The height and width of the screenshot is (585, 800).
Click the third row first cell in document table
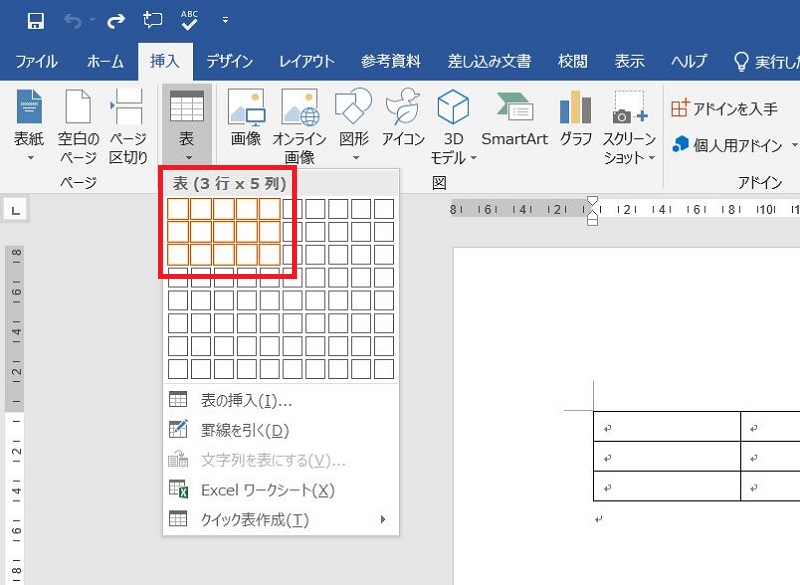667,486
